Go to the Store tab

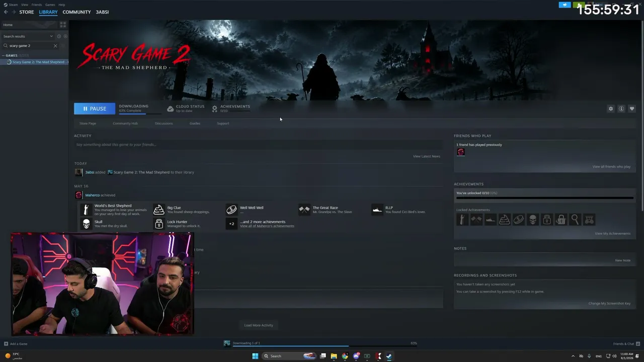pyautogui.click(x=27, y=12)
